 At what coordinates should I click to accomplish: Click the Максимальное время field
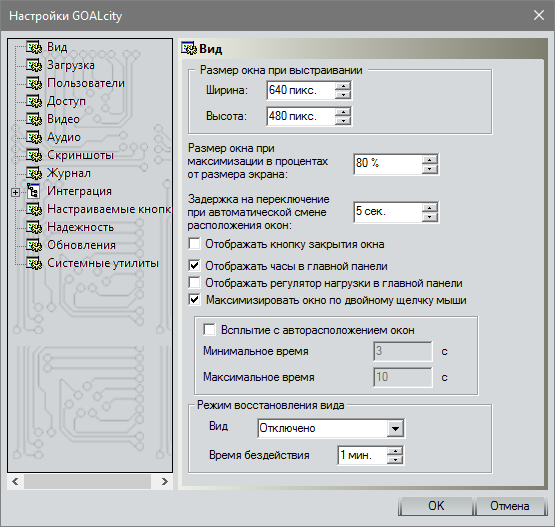coord(403,377)
